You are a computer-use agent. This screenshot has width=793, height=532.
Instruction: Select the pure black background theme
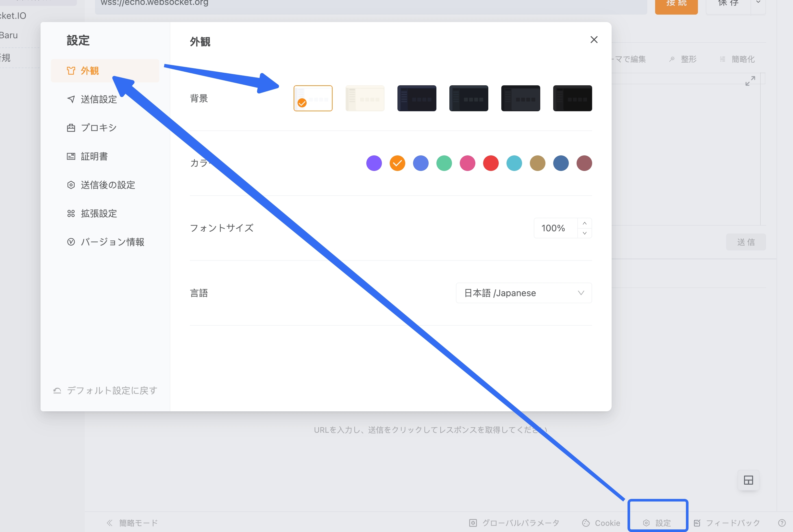[572, 98]
